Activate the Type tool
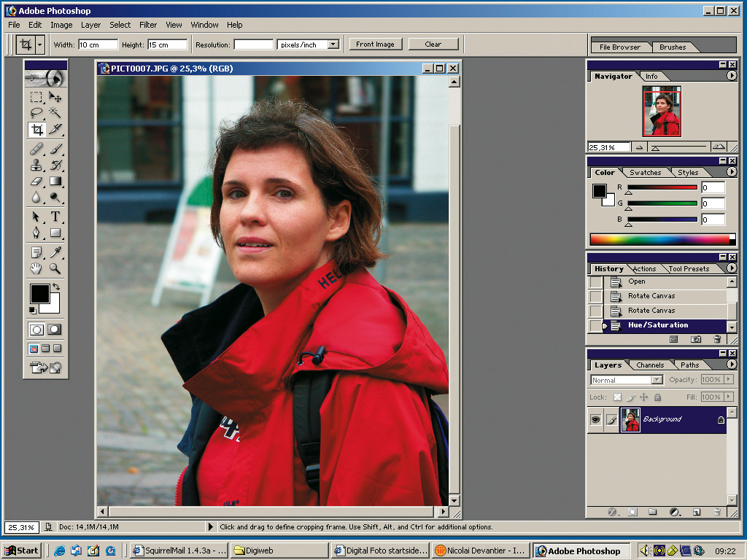747x560 pixels. pyautogui.click(x=55, y=217)
